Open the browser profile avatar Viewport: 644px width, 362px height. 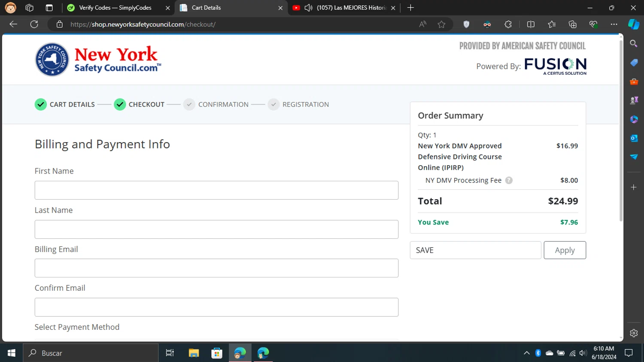click(10, 8)
